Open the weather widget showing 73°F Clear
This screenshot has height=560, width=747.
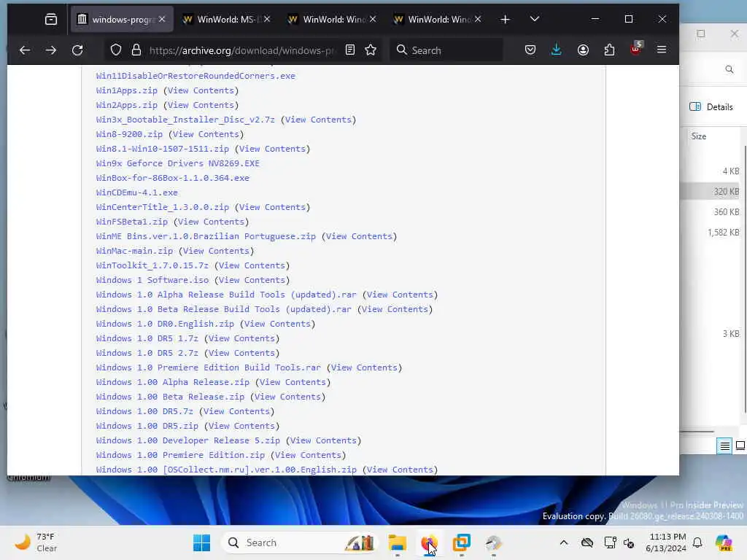pos(35,542)
